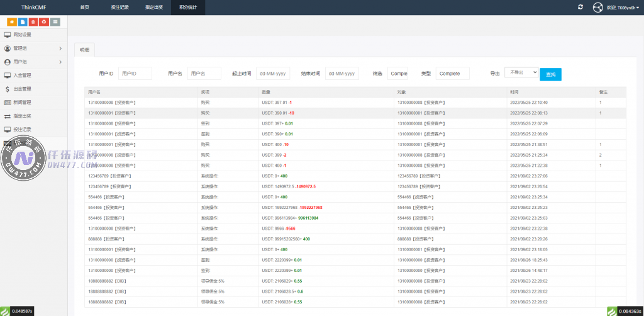The width and height of the screenshot is (644, 316).
Task: Open 出金管理 with the dollar icon
Action: 22,89
